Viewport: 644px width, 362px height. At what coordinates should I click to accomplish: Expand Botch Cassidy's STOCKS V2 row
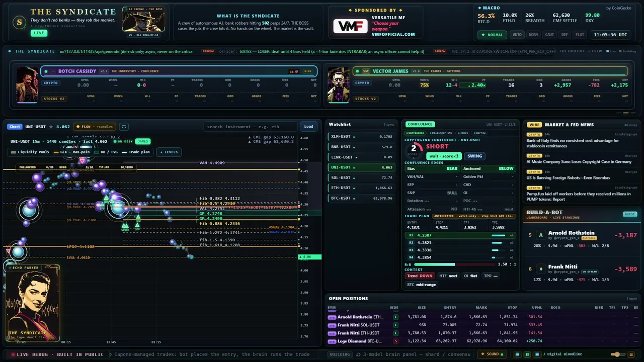coord(55,99)
